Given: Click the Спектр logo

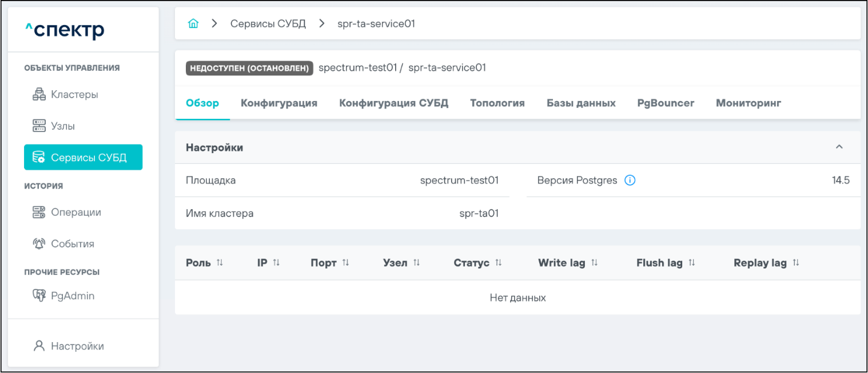Looking at the screenshot, I should 65,31.
